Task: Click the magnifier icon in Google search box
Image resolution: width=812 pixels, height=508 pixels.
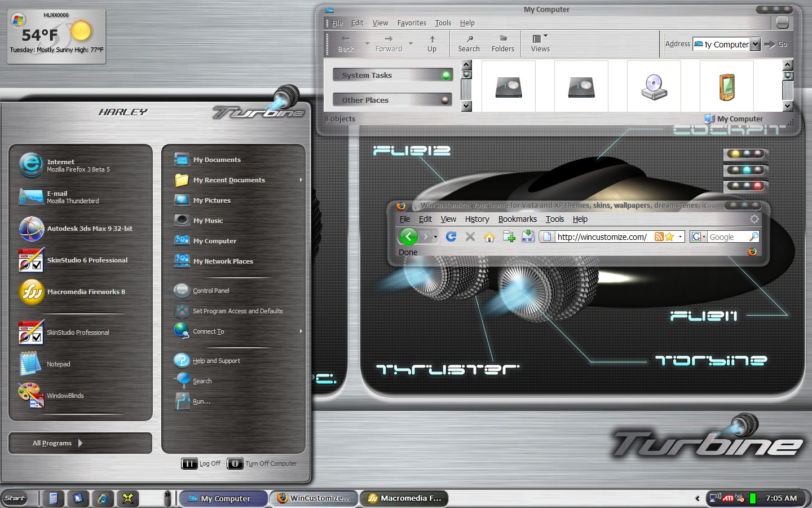Action: tap(753, 237)
